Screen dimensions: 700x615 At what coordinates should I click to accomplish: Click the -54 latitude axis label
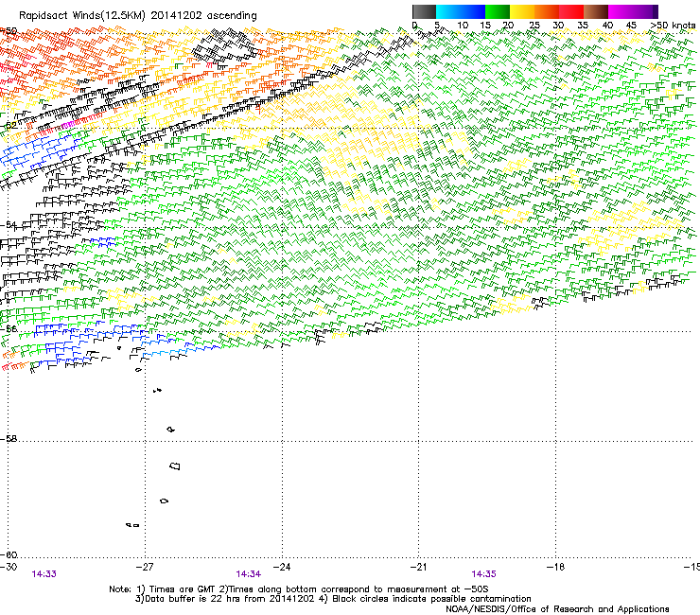click(x=9, y=225)
